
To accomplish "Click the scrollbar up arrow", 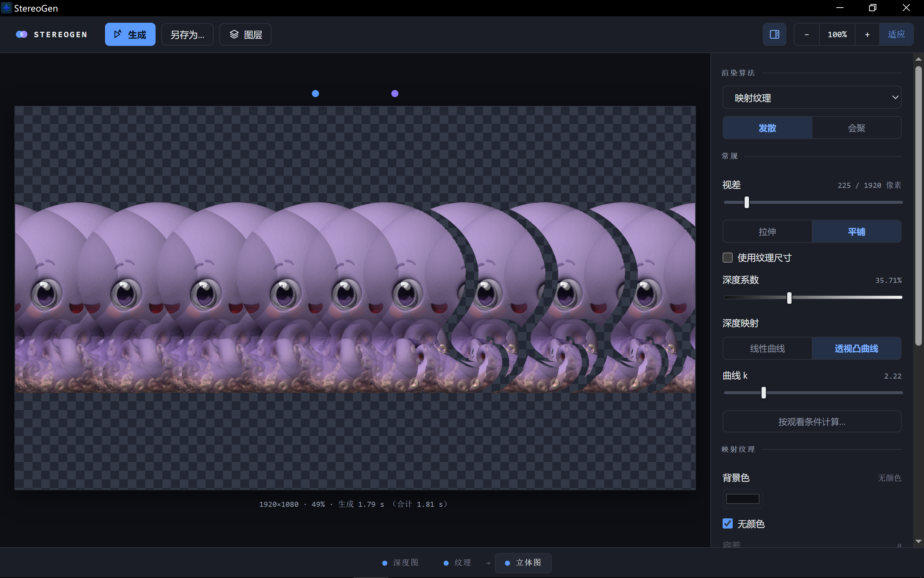I will 919,59.
